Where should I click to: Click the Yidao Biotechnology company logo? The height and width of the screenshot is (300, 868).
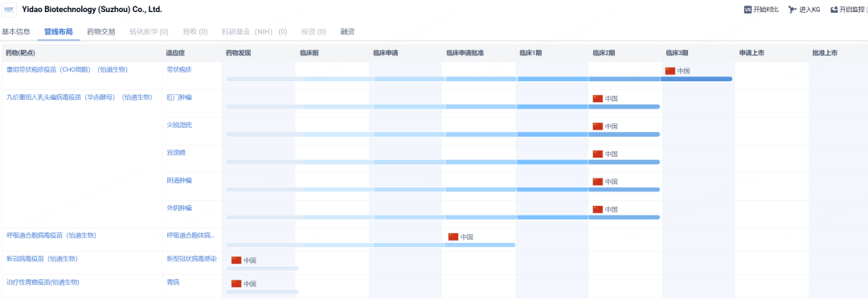pyautogui.click(x=9, y=10)
